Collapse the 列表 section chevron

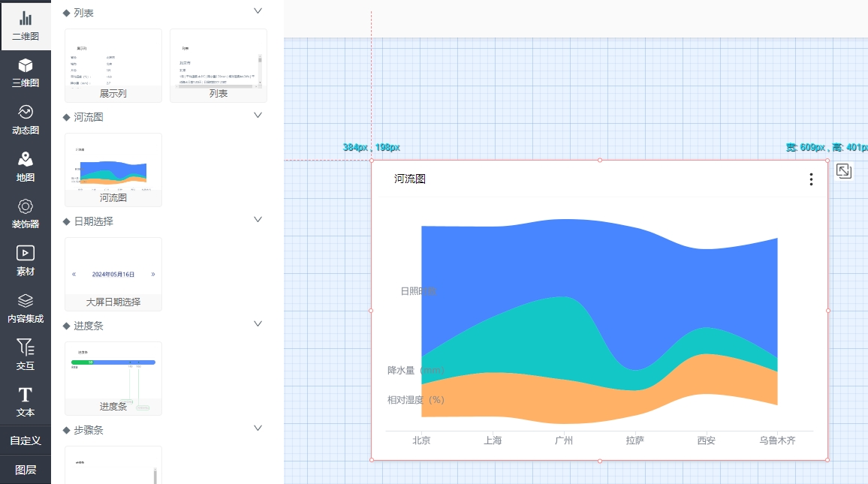[258, 11]
